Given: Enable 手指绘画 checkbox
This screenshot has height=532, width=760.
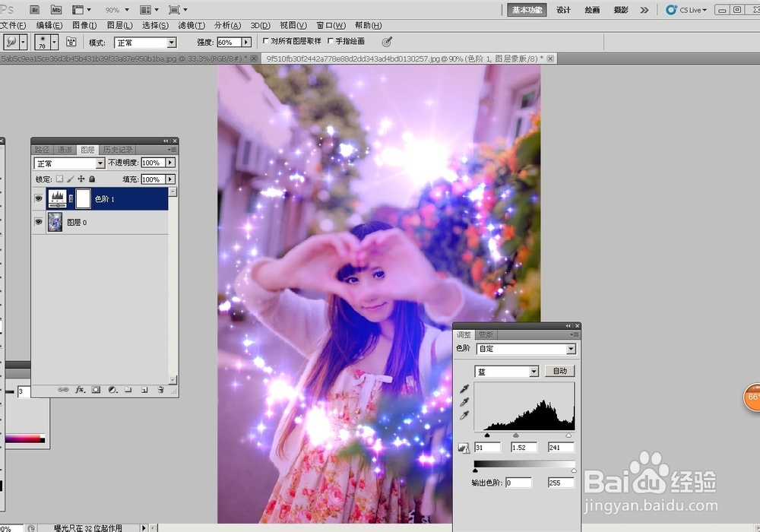Looking at the screenshot, I should point(331,41).
